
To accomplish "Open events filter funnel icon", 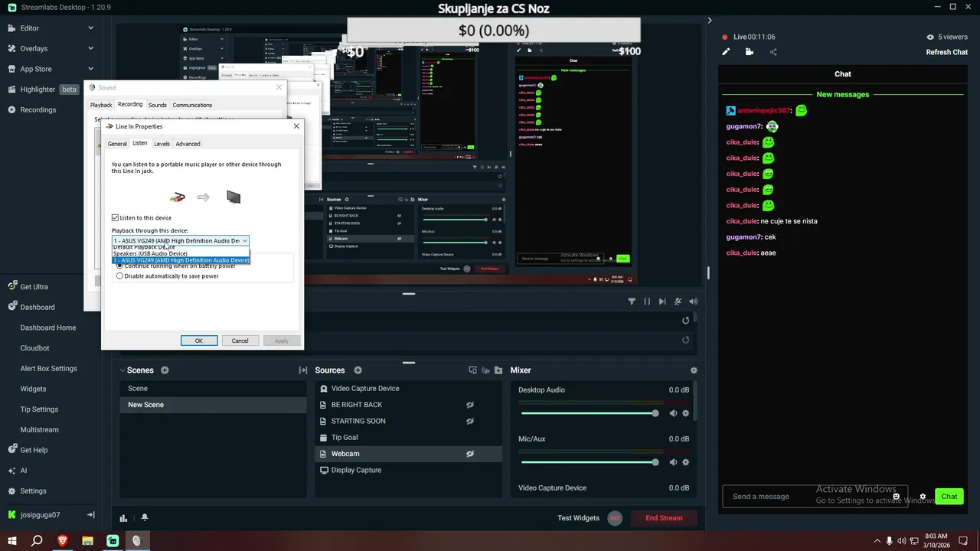I will (x=632, y=302).
